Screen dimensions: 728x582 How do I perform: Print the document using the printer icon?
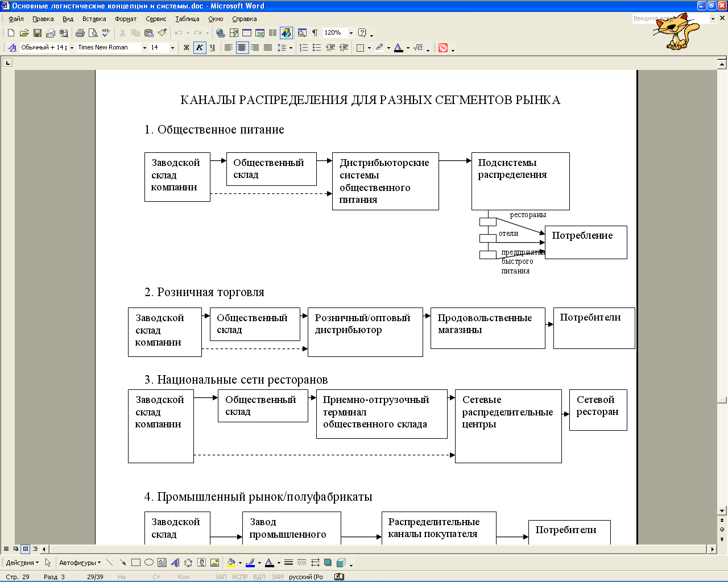tap(80, 33)
